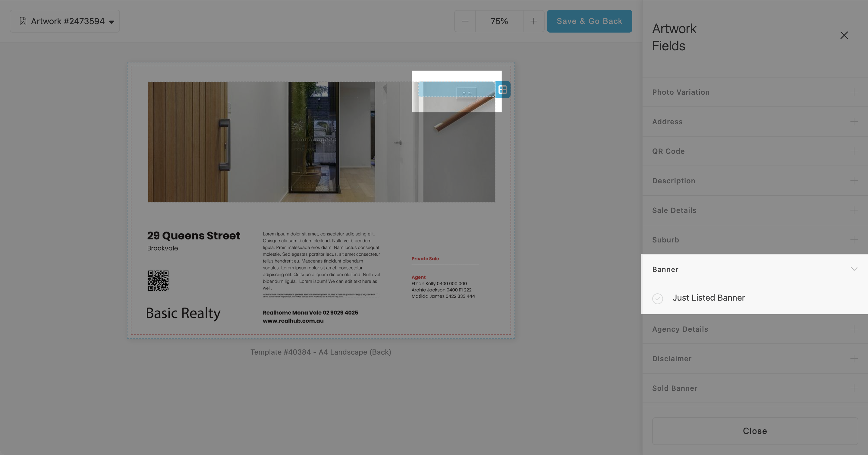Screen dimensions: 868x455
Task: Expand QR Code section plus icon
Action: pyautogui.click(x=854, y=151)
